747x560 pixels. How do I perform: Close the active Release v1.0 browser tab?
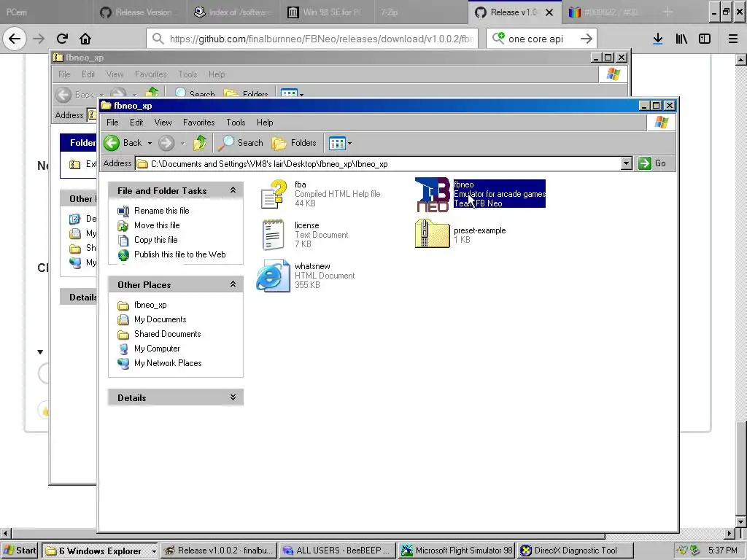[549, 12]
